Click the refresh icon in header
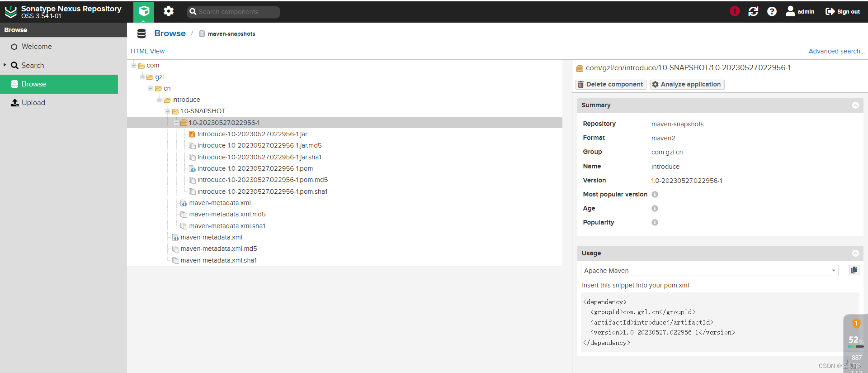The image size is (868, 373). [753, 11]
